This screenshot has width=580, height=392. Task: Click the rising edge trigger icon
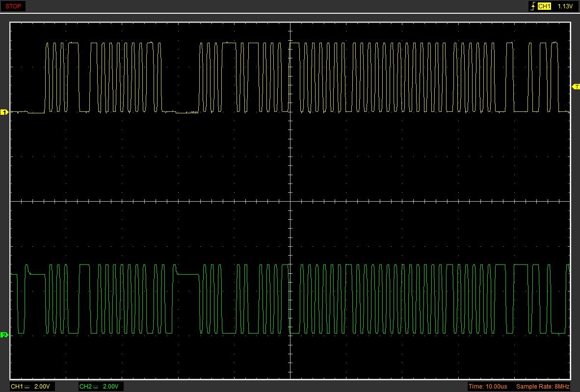click(533, 6)
